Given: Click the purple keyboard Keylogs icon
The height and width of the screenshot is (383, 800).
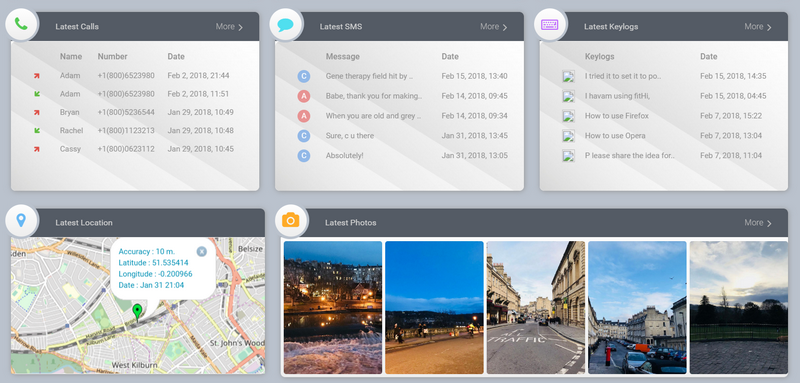Looking at the screenshot, I should (x=549, y=24).
